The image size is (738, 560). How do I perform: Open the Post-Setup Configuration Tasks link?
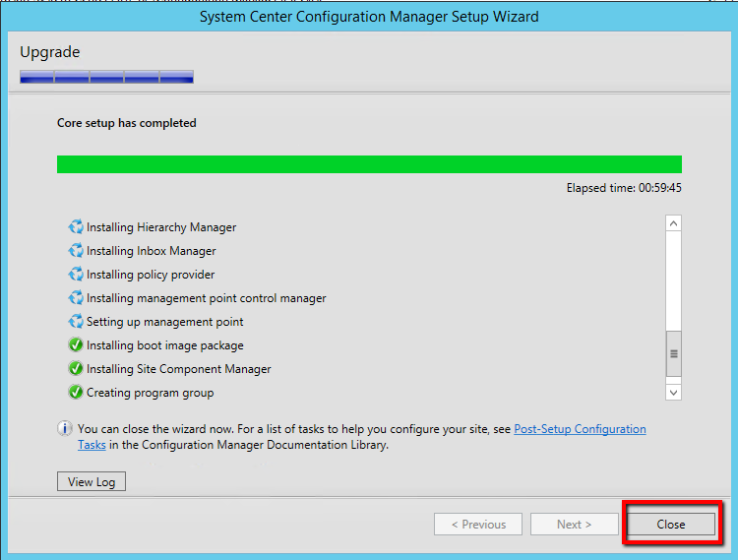point(580,429)
